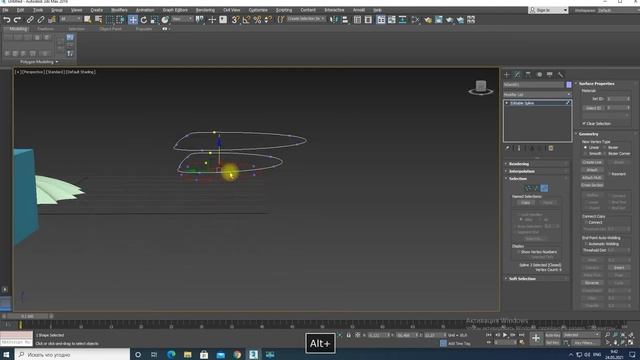Select Vertex sub-object level icon
This screenshot has width=640, height=360.
[528, 188]
